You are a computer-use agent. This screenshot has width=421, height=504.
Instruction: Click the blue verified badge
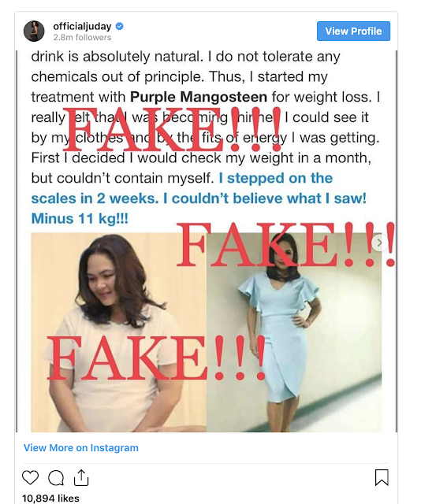(119, 26)
